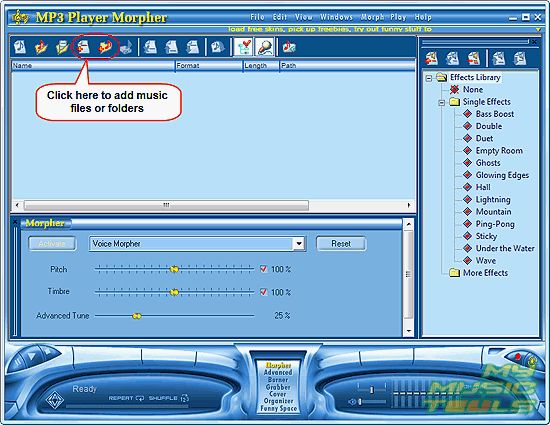Open the More Effects folder
Image resolution: width=550 pixels, height=425 pixels.
pyautogui.click(x=485, y=272)
